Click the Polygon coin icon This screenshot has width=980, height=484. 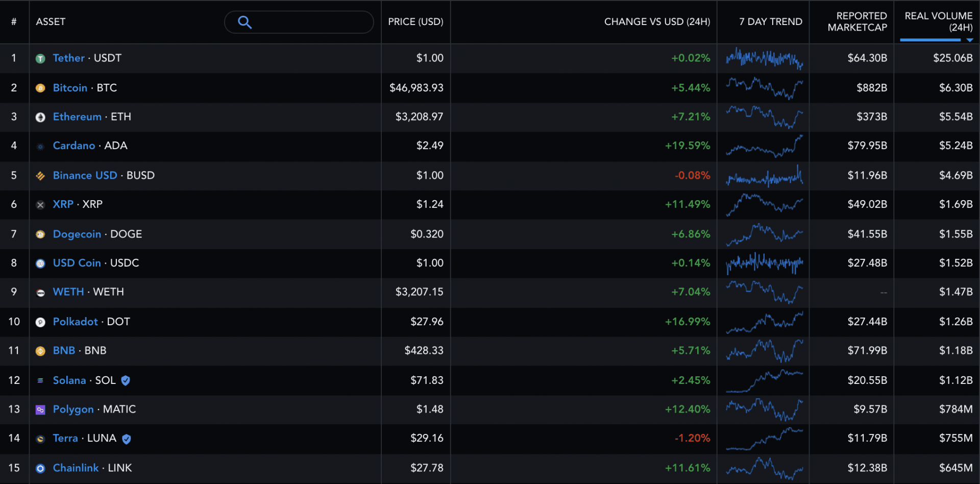(40, 409)
